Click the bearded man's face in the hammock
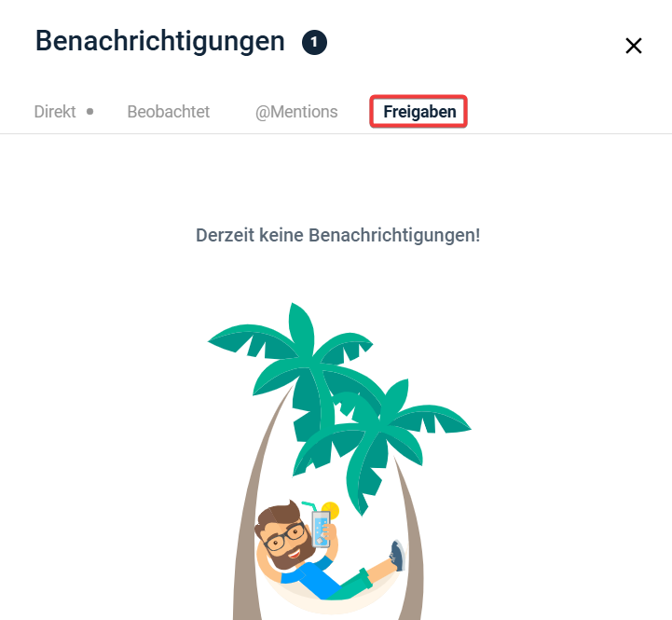Screen dimensions: 672x620 [282, 535]
